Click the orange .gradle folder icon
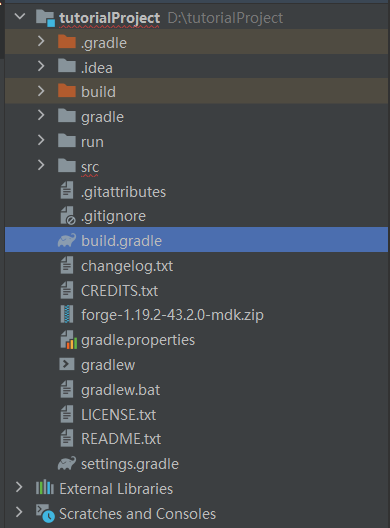 click(x=67, y=42)
